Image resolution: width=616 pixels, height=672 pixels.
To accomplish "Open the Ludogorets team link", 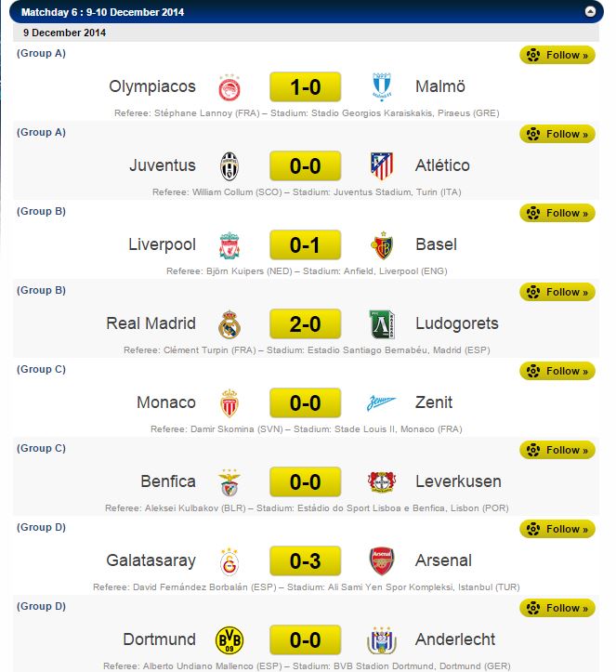I will tap(457, 323).
